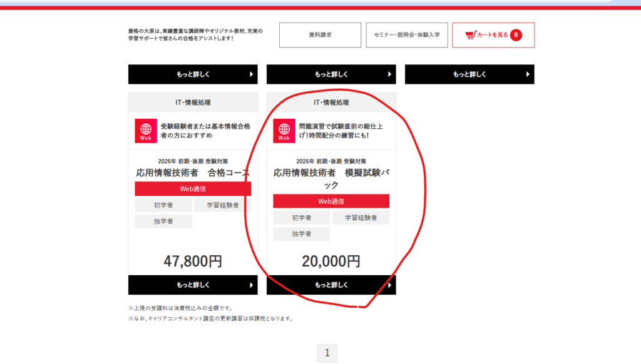Select the 応用情報技術者 合格コース title
641x364 pixels.
193,173
